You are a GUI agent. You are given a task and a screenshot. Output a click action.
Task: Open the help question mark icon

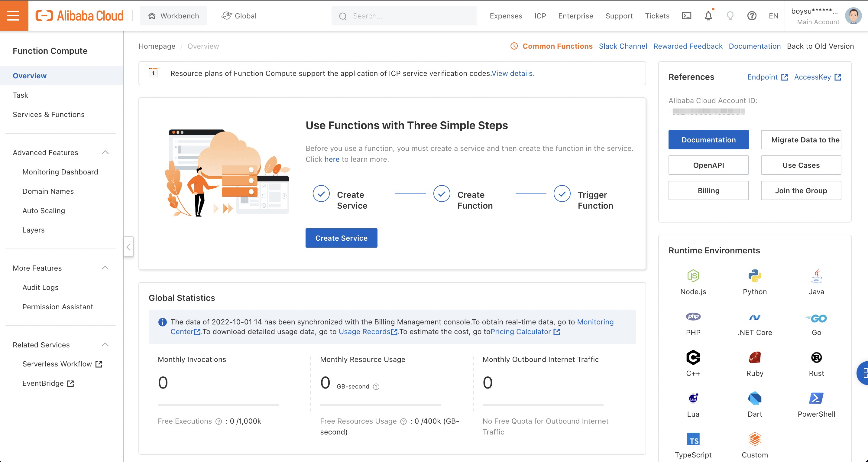(x=752, y=16)
